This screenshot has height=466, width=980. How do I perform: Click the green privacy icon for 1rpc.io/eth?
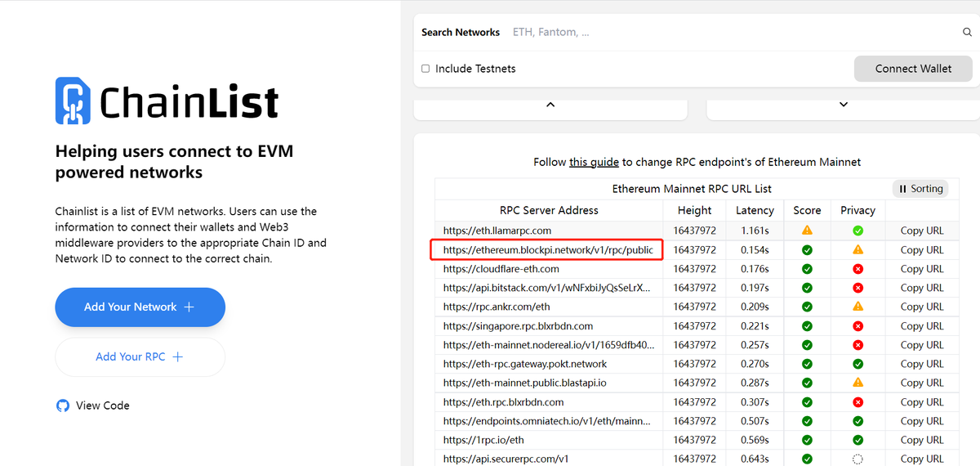(857, 440)
